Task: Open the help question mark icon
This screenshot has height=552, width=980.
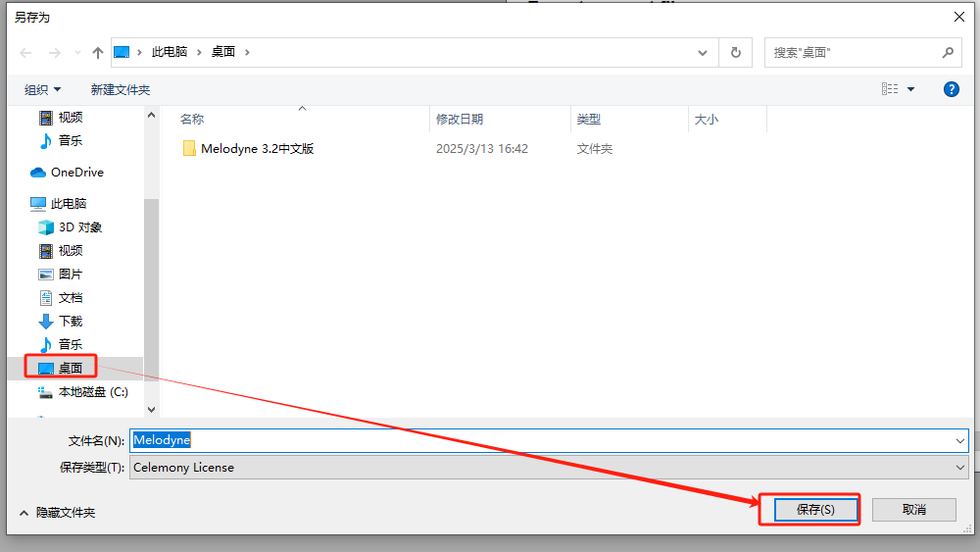Action: [952, 89]
